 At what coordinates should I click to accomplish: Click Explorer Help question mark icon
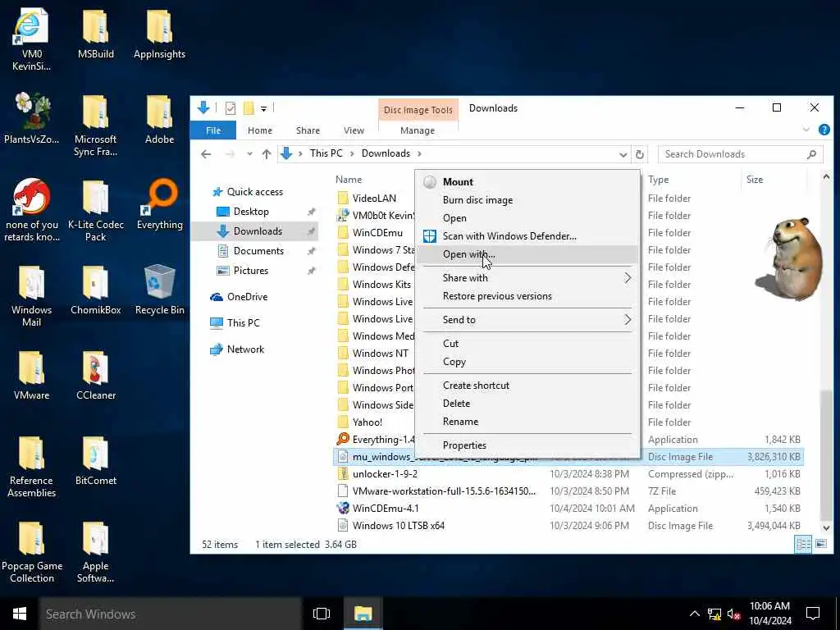point(824,130)
